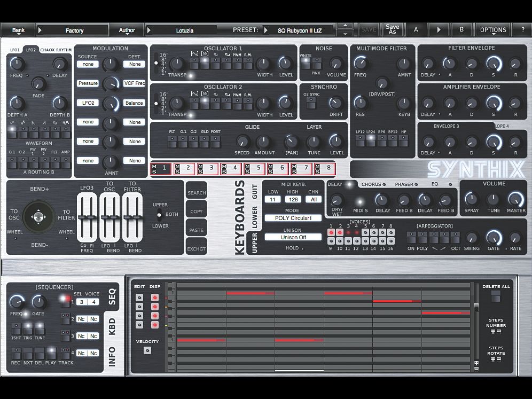The height and width of the screenshot is (399, 532).
Task: Click the LFO3 slider
Action: (87, 217)
